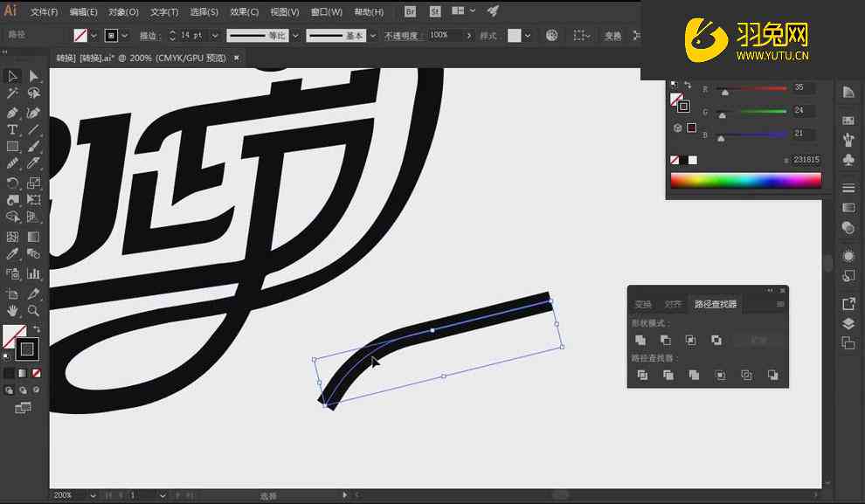This screenshot has width=865, height=504.
Task: Pick a color from spectrum bar
Action: coord(746,180)
